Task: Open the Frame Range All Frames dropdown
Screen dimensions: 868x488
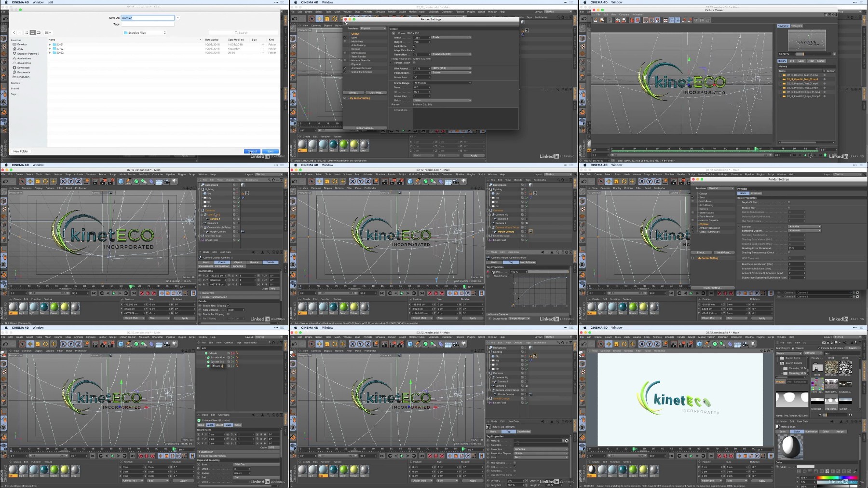Action: click(442, 83)
